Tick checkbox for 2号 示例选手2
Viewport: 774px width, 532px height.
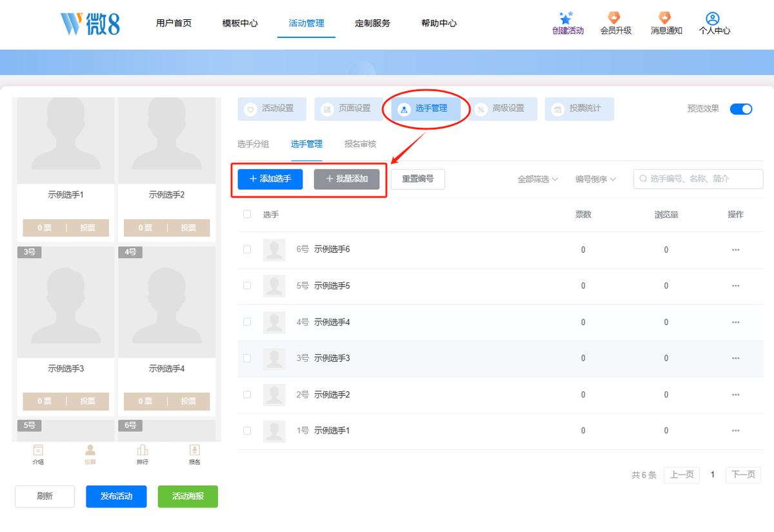tap(247, 394)
